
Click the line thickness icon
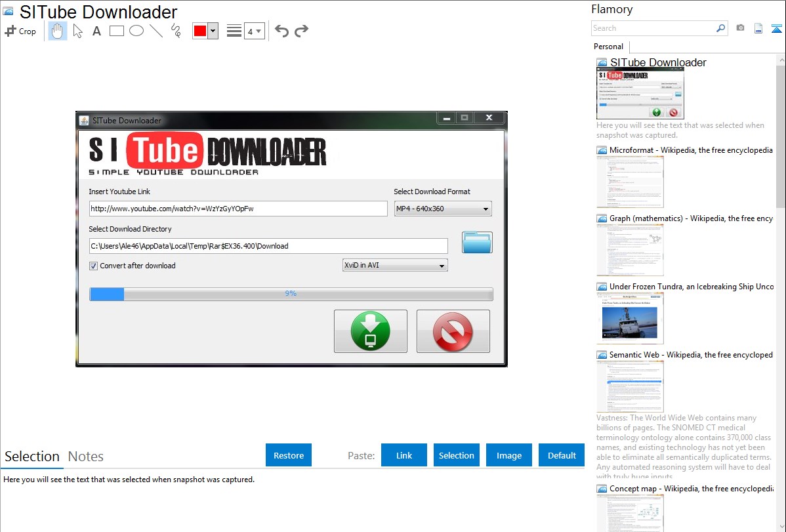click(x=234, y=31)
